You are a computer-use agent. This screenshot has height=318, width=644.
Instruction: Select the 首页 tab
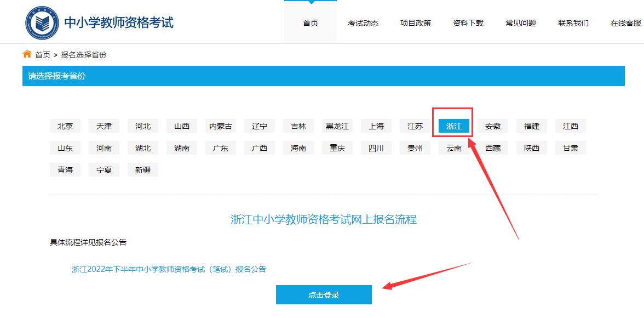(x=310, y=22)
